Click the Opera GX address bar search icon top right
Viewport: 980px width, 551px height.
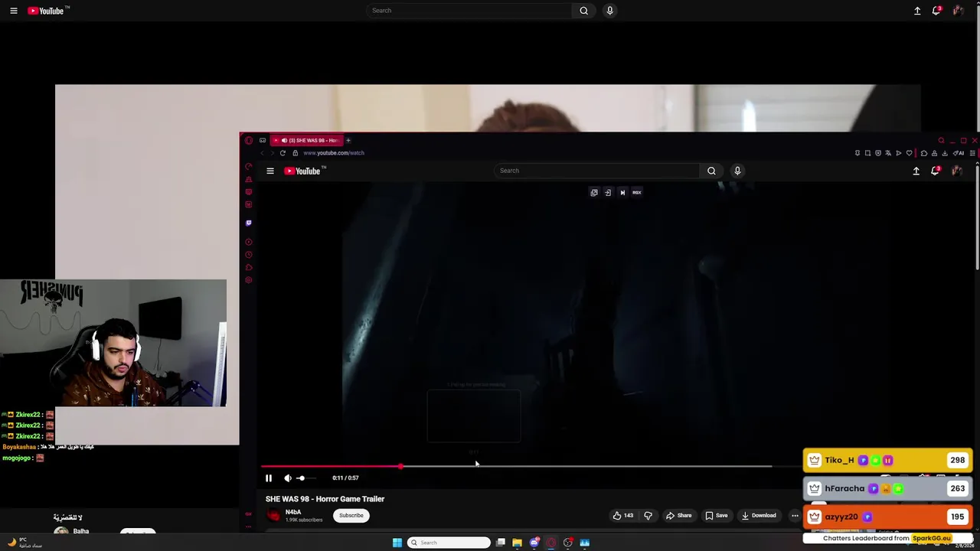pyautogui.click(x=941, y=141)
